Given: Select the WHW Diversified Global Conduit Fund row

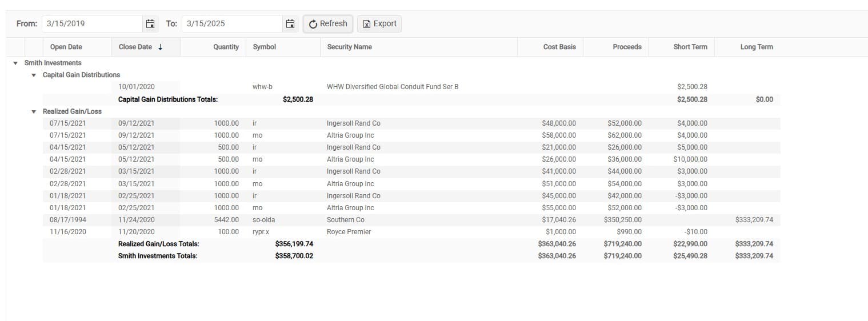Looking at the screenshot, I should pos(411,87).
